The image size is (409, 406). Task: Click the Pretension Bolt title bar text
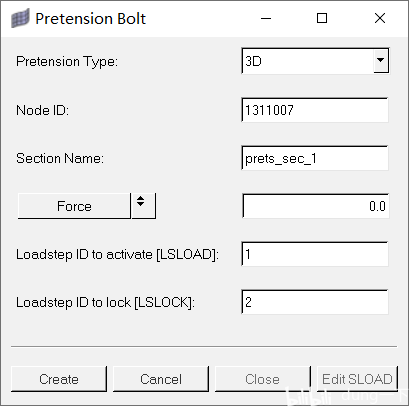(x=90, y=19)
